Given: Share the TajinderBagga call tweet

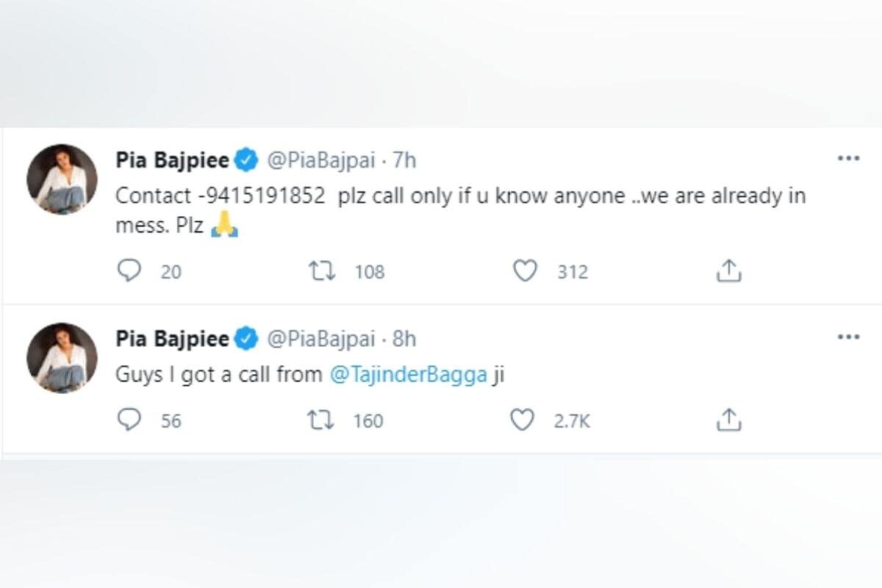Looking at the screenshot, I should pyautogui.click(x=728, y=420).
